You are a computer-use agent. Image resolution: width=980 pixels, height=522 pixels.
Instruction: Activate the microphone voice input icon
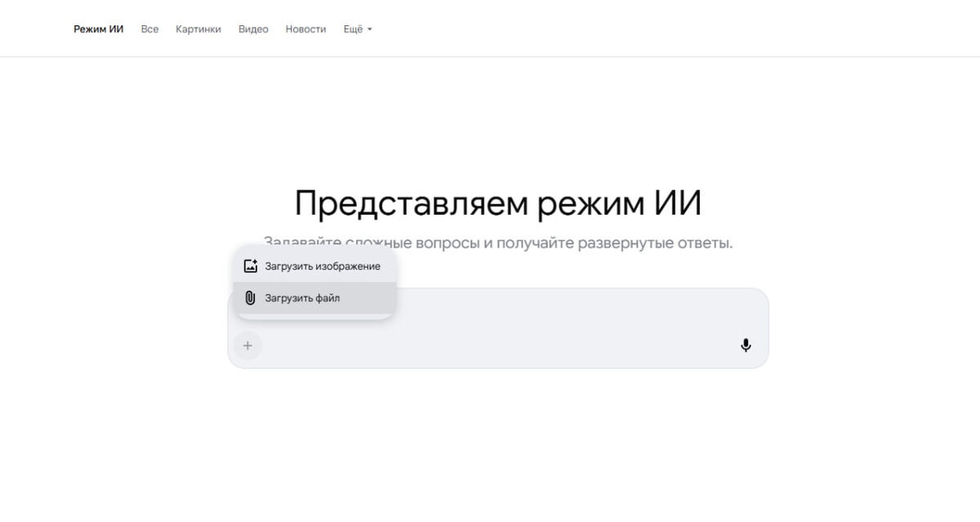pyautogui.click(x=746, y=346)
